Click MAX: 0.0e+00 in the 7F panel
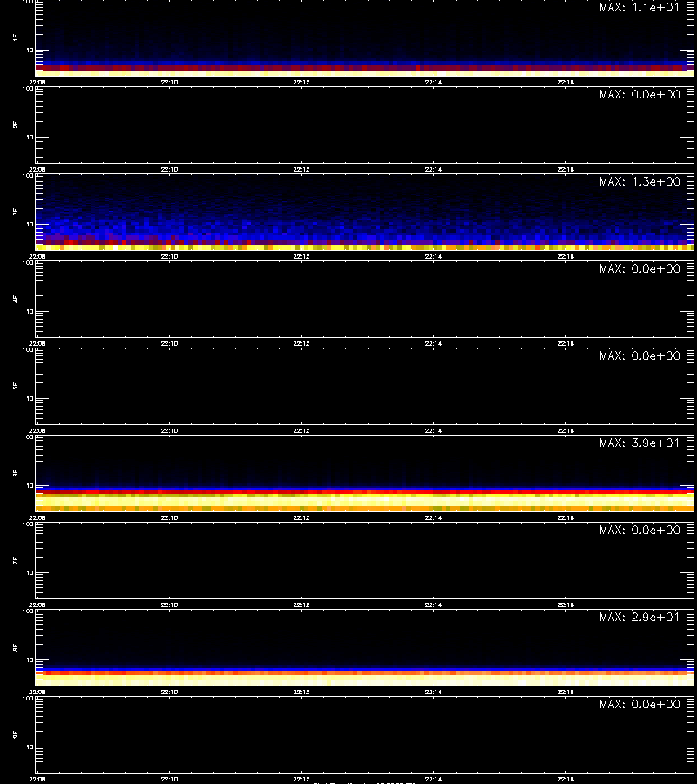The image size is (697, 784). pos(639,530)
